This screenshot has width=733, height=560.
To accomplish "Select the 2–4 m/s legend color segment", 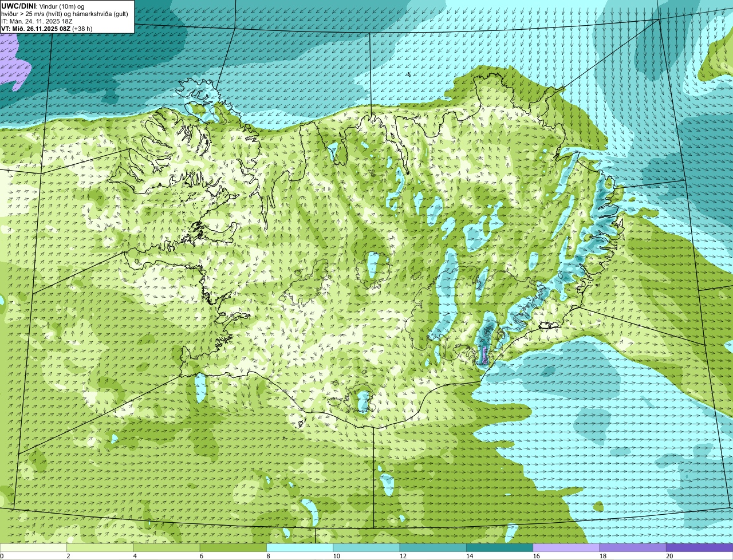I will [100, 547].
